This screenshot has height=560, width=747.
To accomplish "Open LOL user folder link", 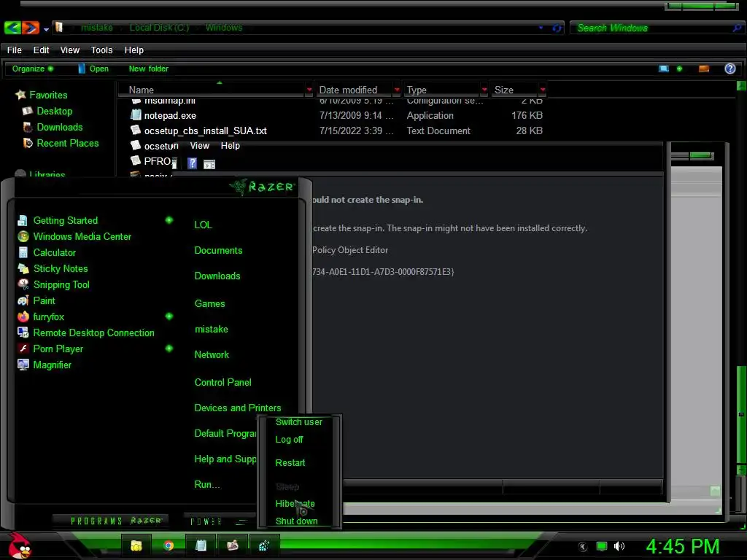I will click(203, 225).
